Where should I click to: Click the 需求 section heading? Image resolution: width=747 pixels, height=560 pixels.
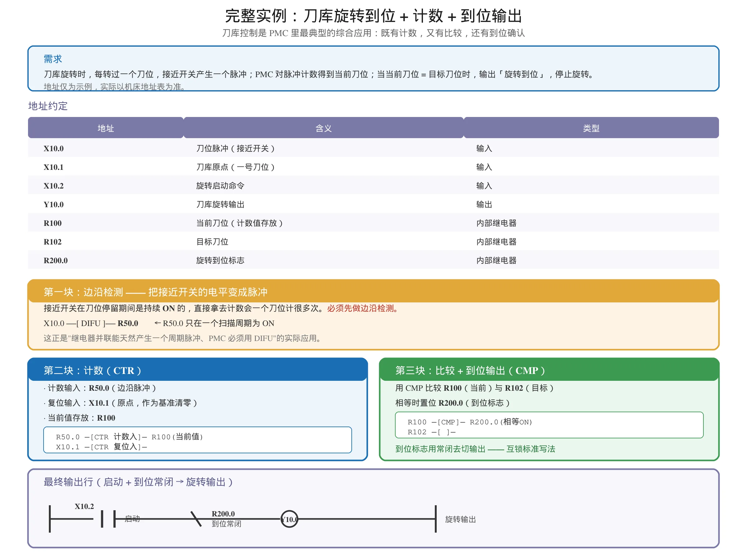(x=53, y=59)
